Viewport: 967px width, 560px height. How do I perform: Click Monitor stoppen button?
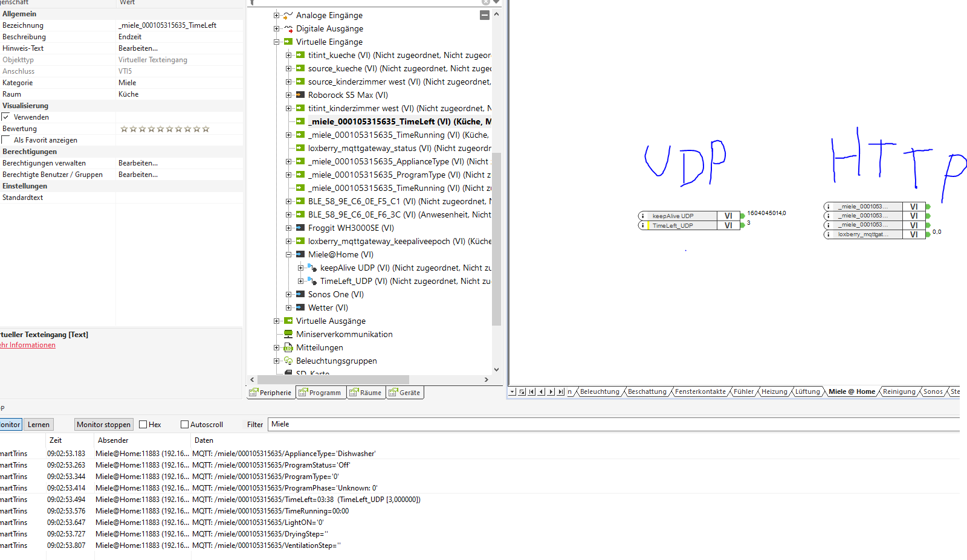(x=103, y=425)
